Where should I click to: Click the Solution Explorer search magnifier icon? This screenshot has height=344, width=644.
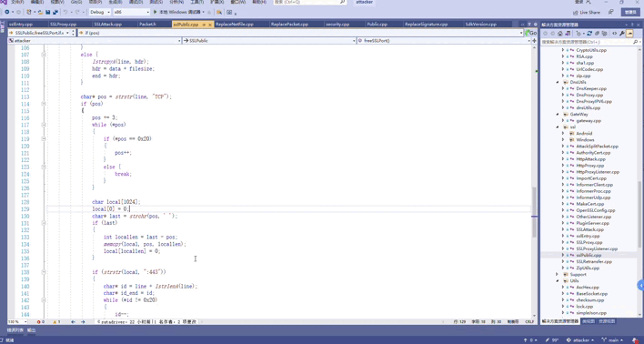pos(635,42)
